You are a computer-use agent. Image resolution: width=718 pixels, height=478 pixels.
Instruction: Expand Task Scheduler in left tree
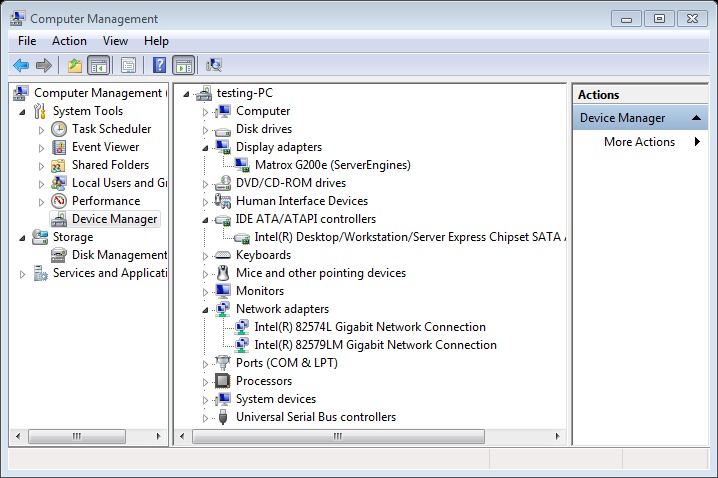pos(41,130)
